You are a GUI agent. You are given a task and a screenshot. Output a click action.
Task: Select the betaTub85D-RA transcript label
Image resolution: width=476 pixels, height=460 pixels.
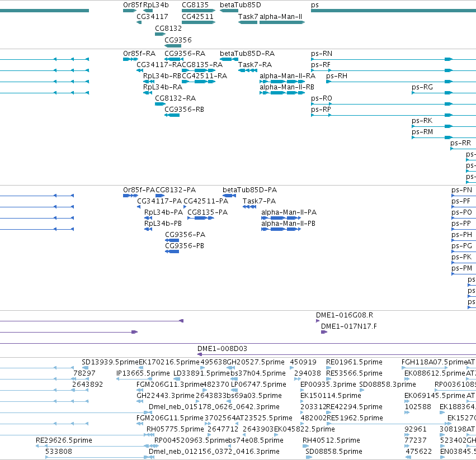(247, 54)
